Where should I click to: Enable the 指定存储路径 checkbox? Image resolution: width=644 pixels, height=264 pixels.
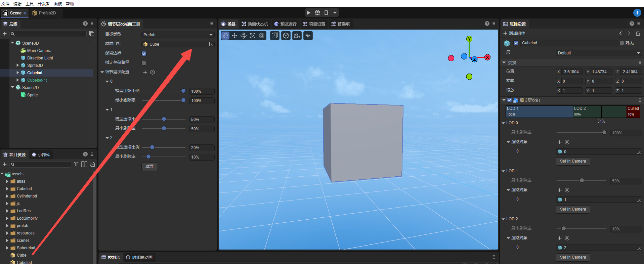click(x=144, y=63)
